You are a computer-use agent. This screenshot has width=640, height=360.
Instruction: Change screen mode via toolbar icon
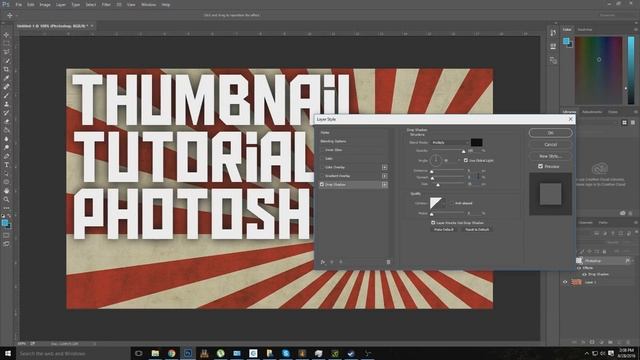[x=6, y=244]
